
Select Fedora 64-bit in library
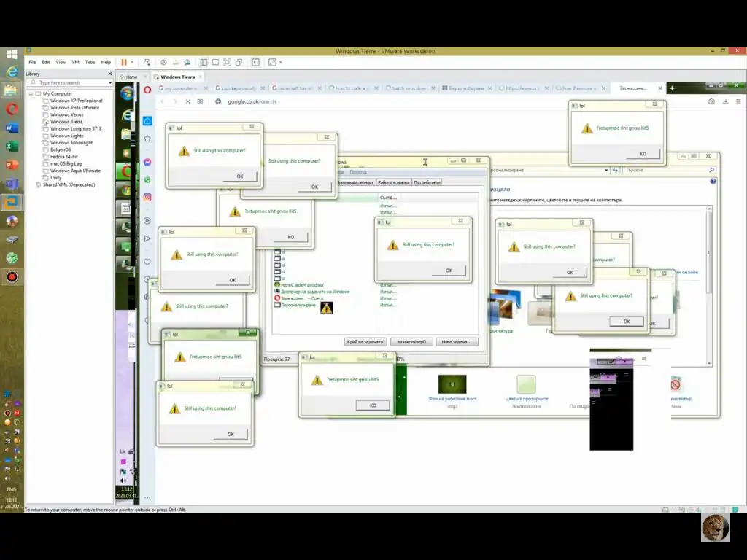pyautogui.click(x=64, y=156)
